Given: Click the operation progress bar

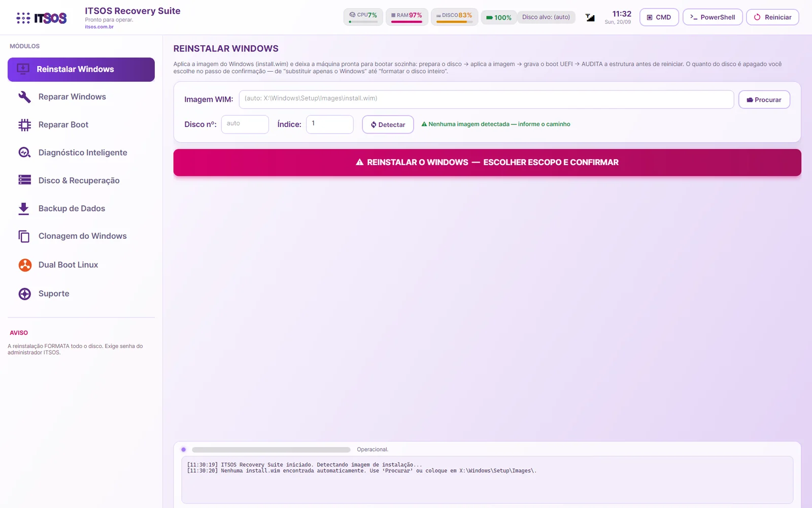Looking at the screenshot, I should (271, 450).
